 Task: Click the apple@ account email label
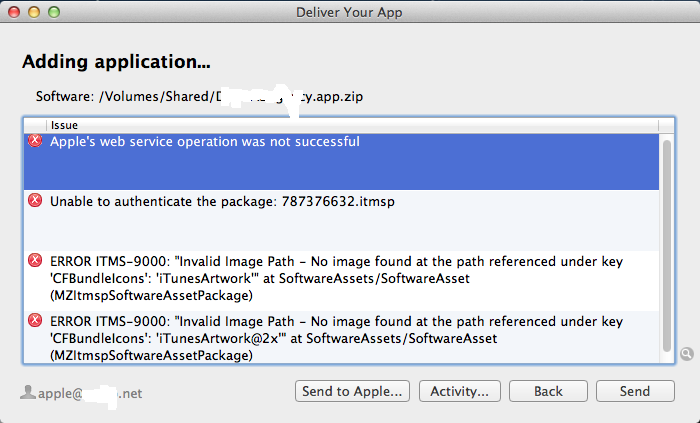pos(90,393)
